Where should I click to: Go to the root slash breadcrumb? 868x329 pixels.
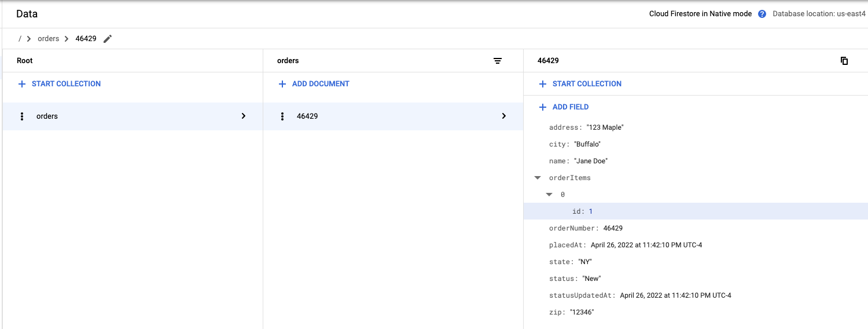20,39
